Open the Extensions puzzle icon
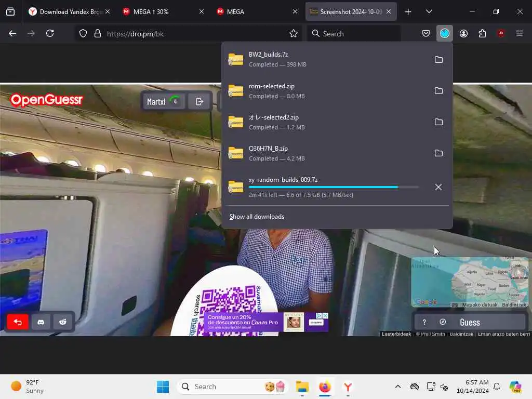The width and height of the screenshot is (532, 399). (482, 34)
